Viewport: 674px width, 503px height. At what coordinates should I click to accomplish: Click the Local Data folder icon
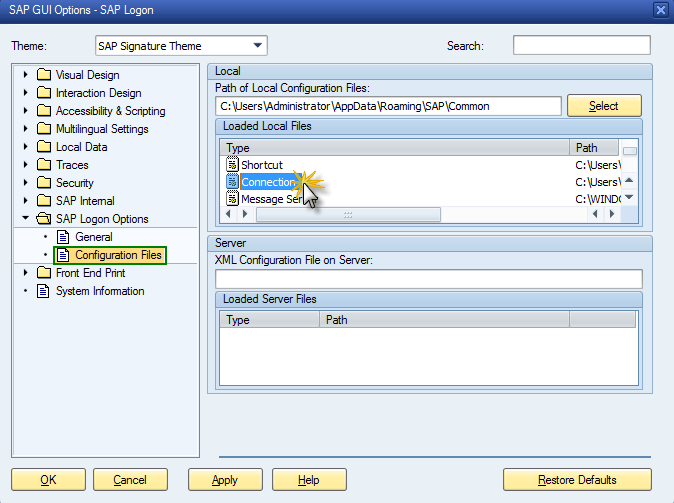point(44,147)
